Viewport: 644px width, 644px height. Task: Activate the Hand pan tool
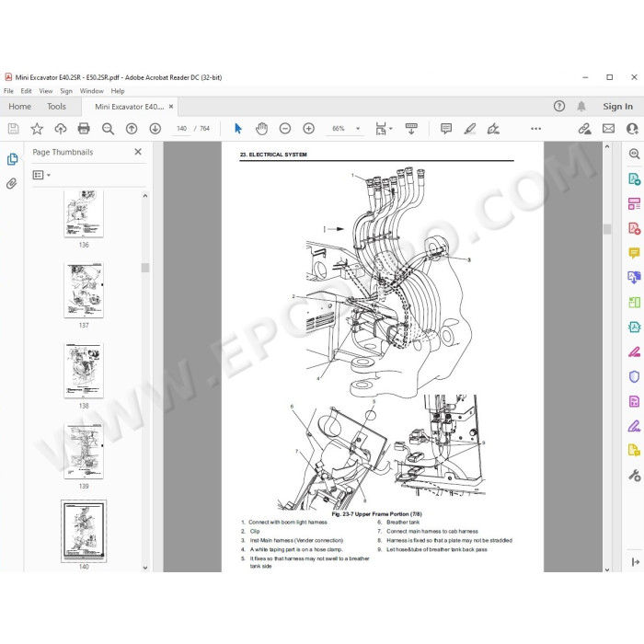(x=261, y=129)
